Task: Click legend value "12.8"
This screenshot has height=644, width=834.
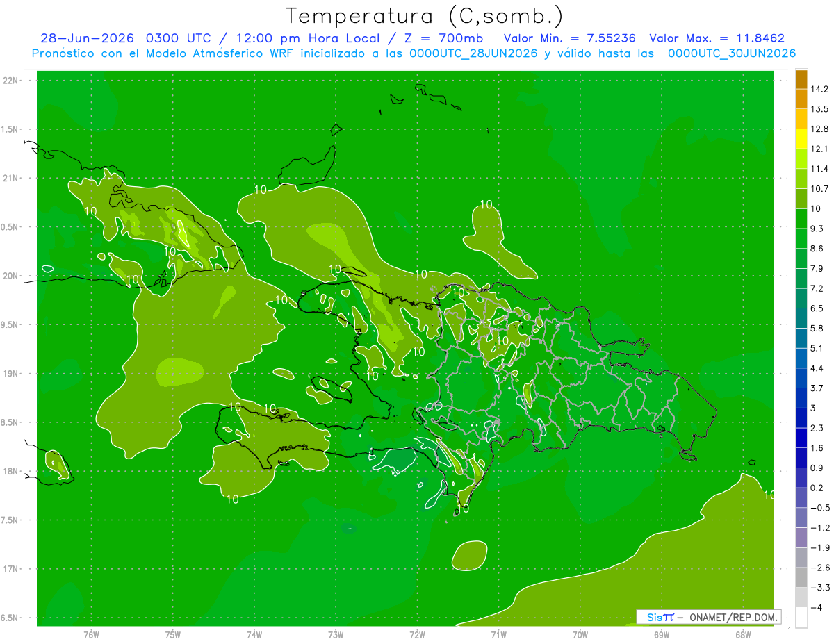Action: coord(819,129)
